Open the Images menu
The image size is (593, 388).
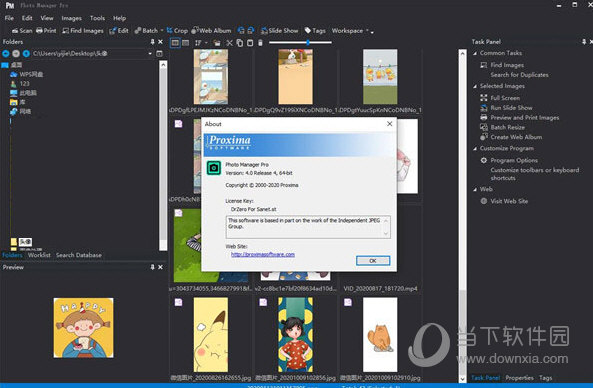point(71,18)
